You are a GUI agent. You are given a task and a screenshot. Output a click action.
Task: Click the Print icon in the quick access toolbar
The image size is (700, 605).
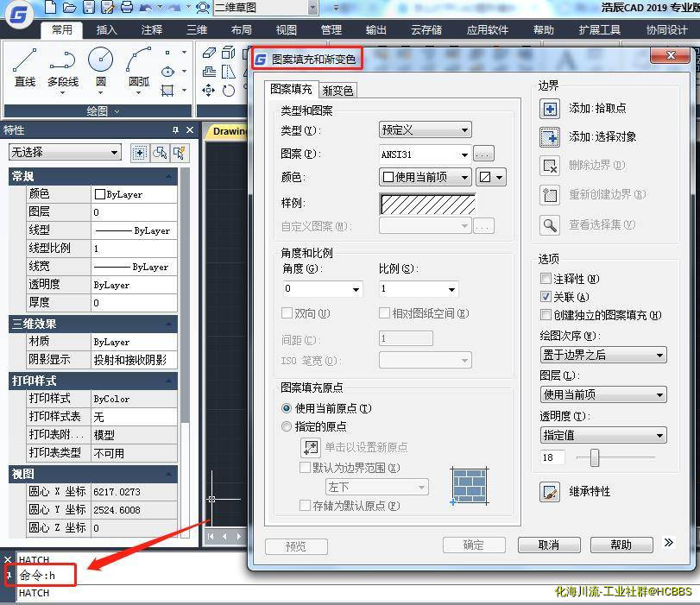[127, 7]
